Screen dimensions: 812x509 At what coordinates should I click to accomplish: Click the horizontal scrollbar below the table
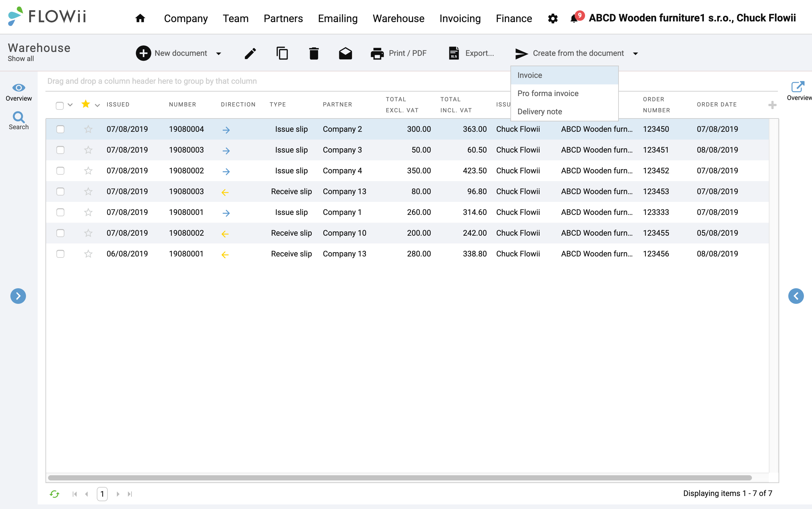tap(400, 478)
